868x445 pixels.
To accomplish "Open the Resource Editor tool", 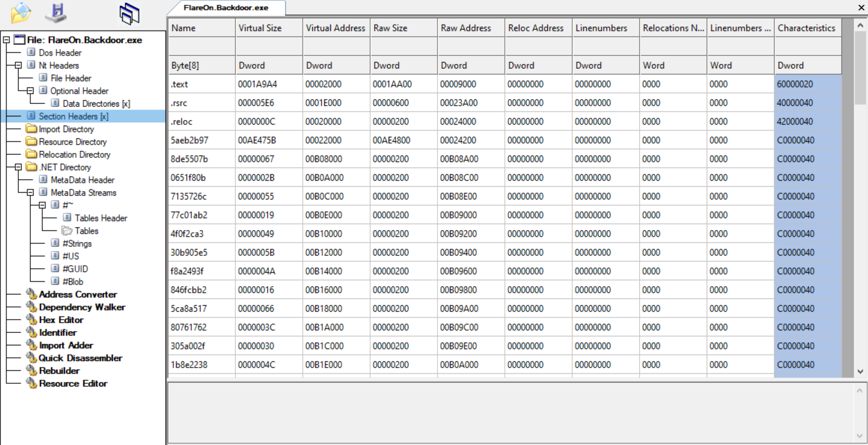I will pos(73,384).
